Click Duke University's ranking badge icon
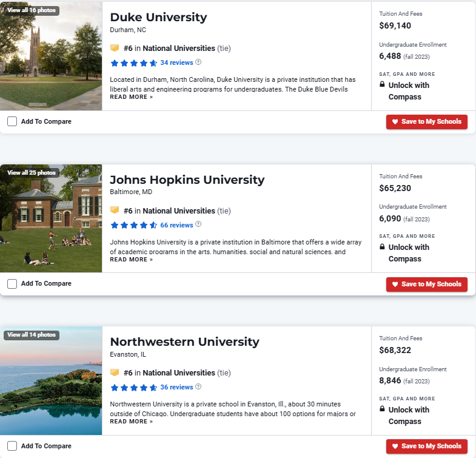476x458 pixels. click(x=115, y=48)
